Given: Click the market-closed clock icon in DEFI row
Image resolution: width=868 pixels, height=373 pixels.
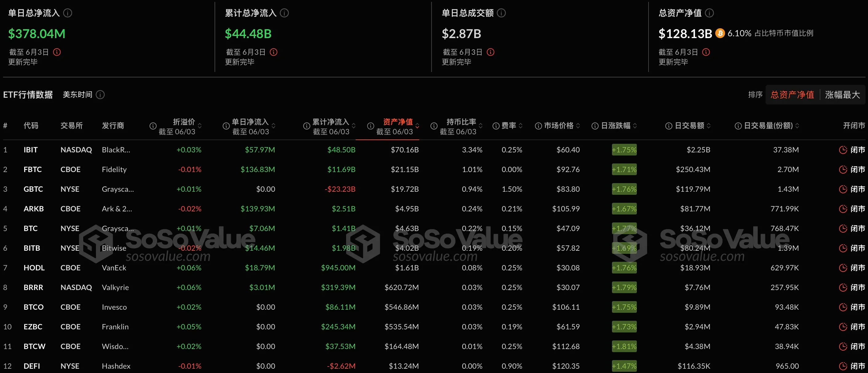Looking at the screenshot, I should (x=843, y=366).
